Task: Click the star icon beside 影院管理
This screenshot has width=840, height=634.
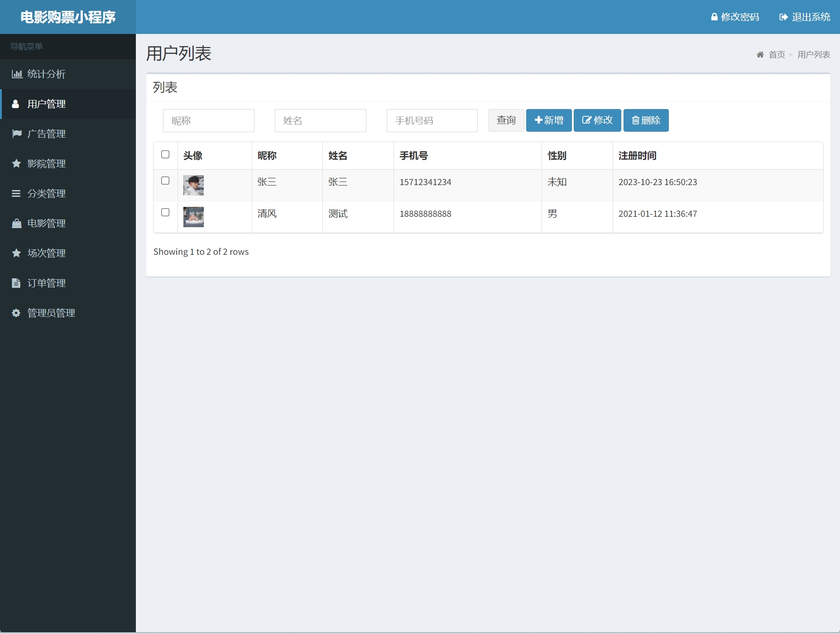Action: 16,164
